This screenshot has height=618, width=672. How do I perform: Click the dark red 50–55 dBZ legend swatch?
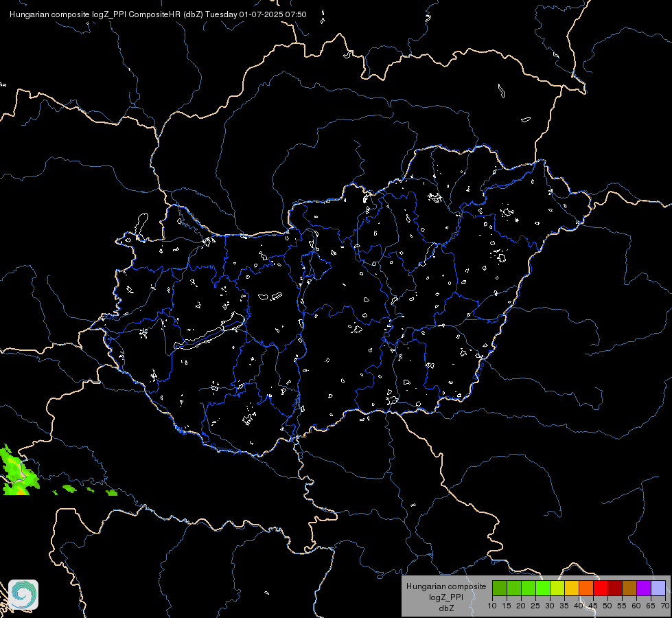[x=615, y=588]
